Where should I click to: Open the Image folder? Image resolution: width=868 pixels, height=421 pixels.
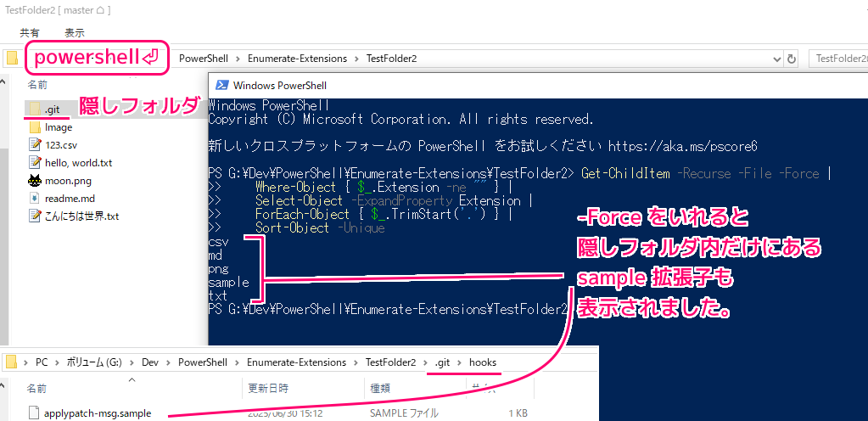[58, 127]
